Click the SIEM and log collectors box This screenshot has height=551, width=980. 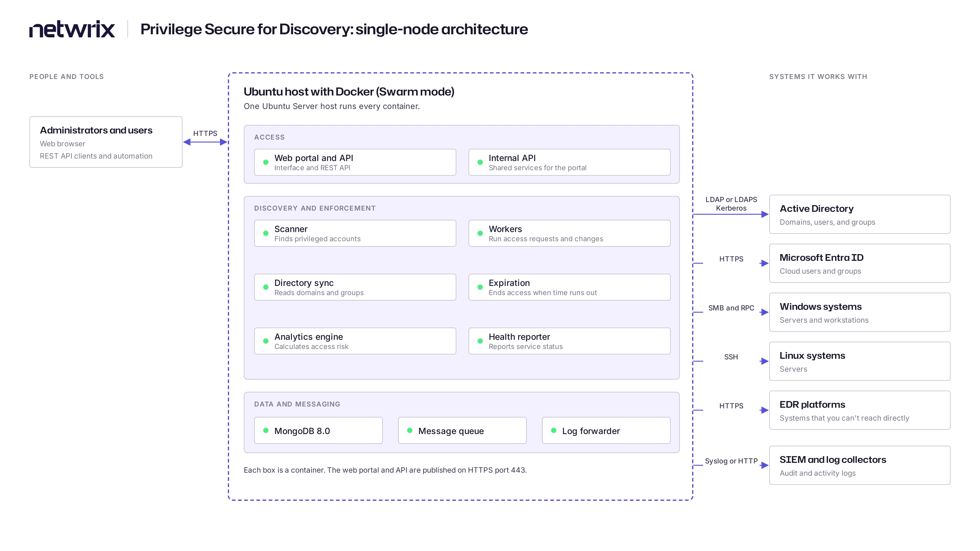click(860, 465)
